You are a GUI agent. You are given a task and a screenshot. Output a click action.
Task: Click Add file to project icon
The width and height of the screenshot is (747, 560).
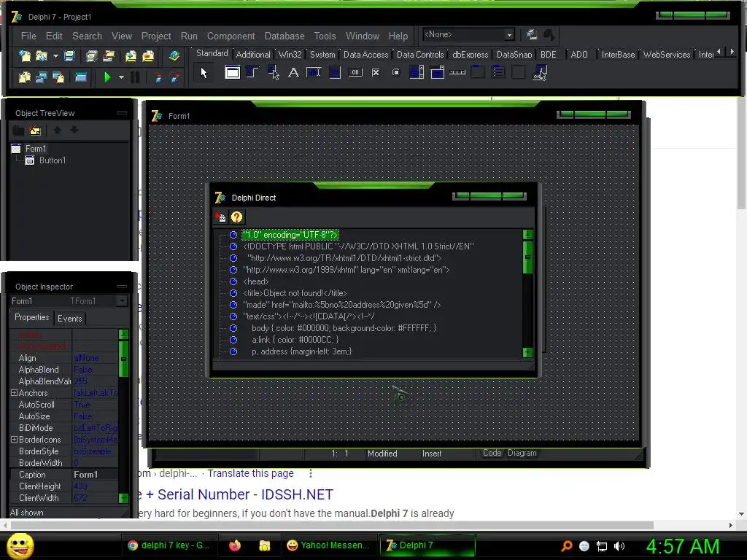tap(131, 55)
